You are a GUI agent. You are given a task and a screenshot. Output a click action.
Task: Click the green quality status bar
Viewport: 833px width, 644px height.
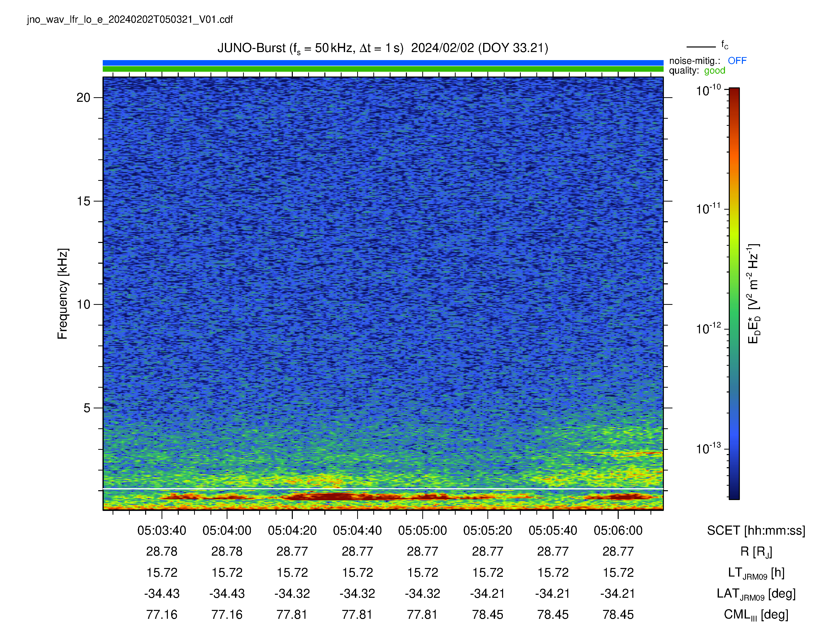[383, 69]
